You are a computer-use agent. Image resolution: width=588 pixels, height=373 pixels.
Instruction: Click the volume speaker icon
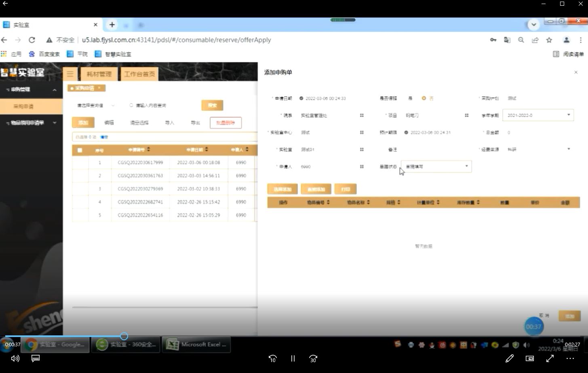[x=15, y=358]
